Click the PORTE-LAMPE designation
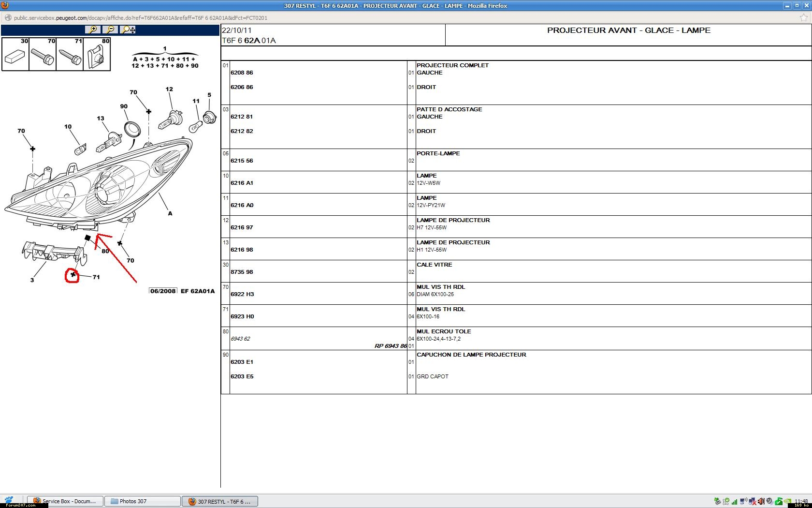Screen dimensions: 812x508 click(438, 153)
